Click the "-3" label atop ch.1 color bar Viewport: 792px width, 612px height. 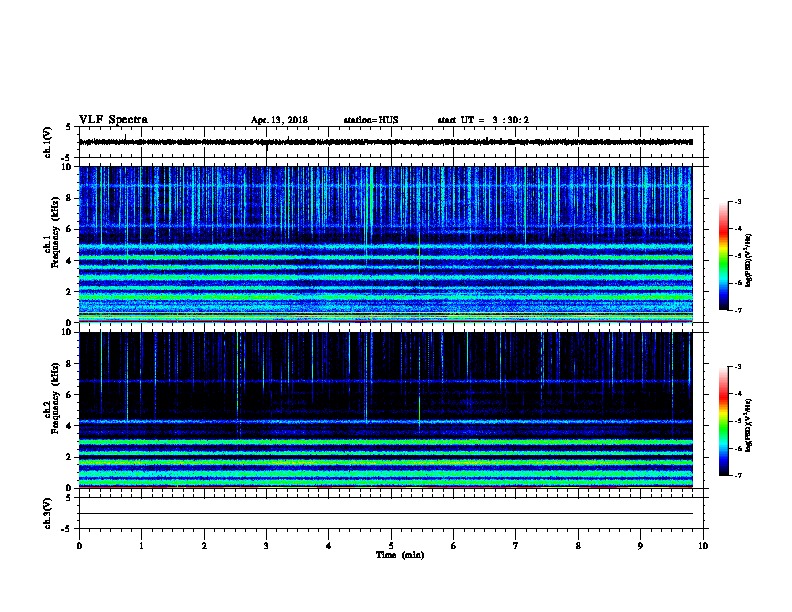pos(737,201)
